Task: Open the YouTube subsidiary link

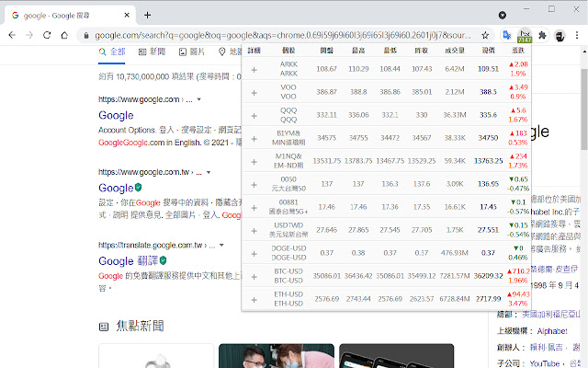Action: 545,363
